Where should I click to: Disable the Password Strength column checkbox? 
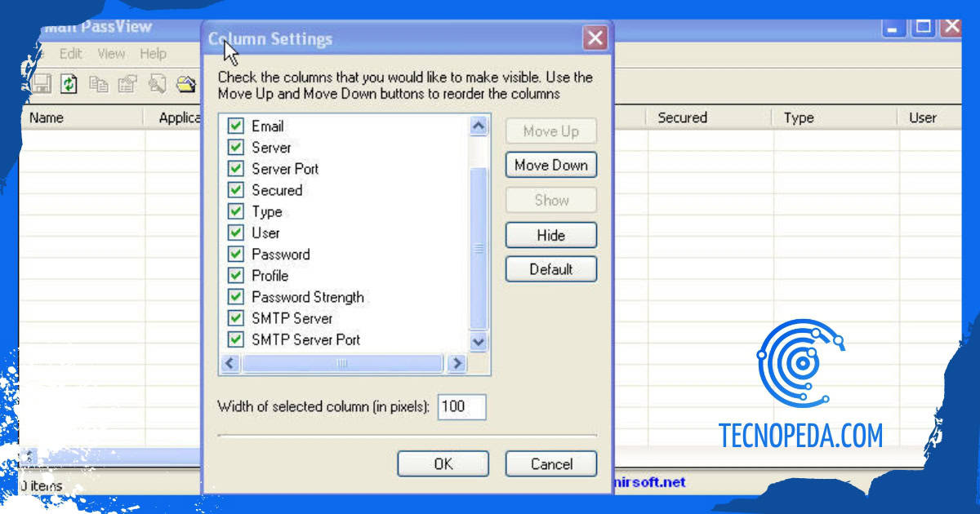[x=236, y=297]
